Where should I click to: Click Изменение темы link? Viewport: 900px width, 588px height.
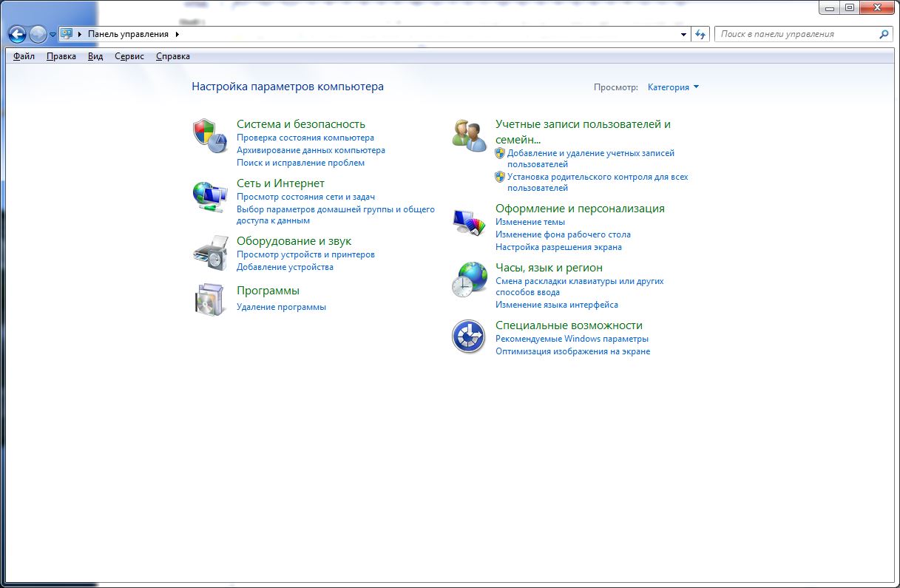pyautogui.click(x=530, y=222)
